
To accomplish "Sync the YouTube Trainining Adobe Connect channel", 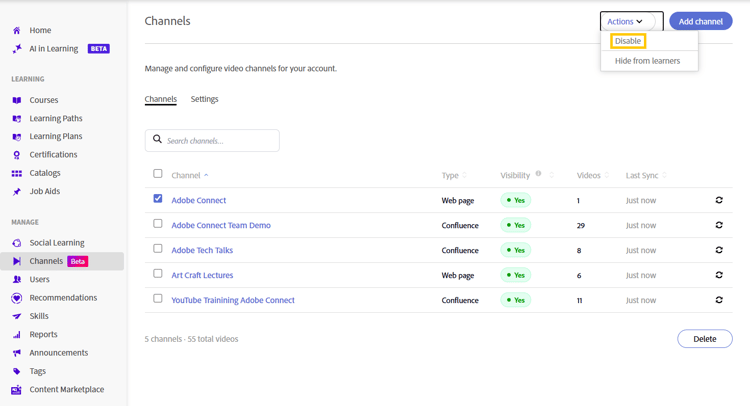I will pyautogui.click(x=719, y=300).
